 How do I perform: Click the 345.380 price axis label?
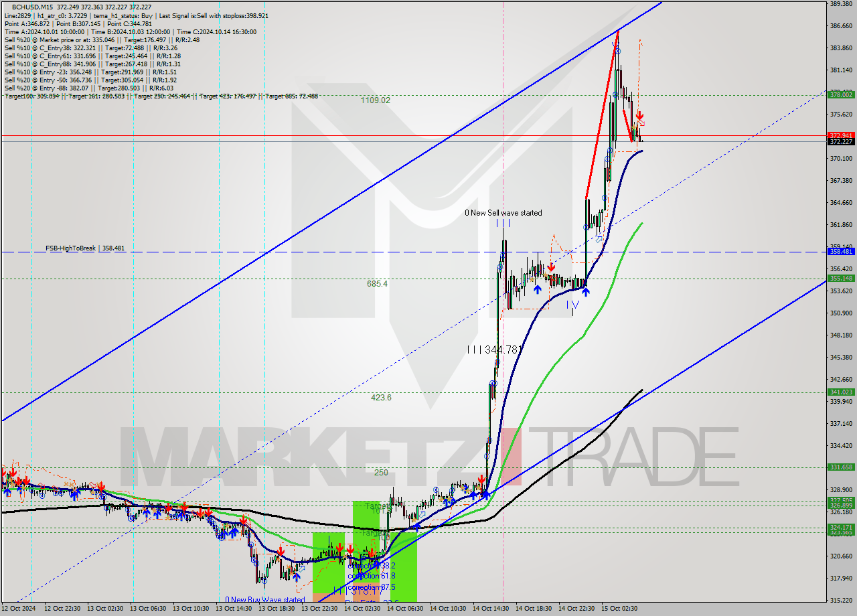click(x=841, y=357)
